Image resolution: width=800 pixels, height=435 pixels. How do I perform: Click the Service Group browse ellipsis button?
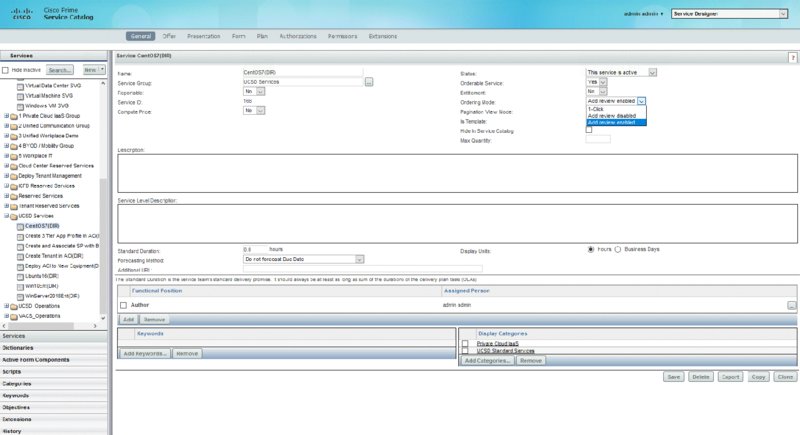(369, 82)
